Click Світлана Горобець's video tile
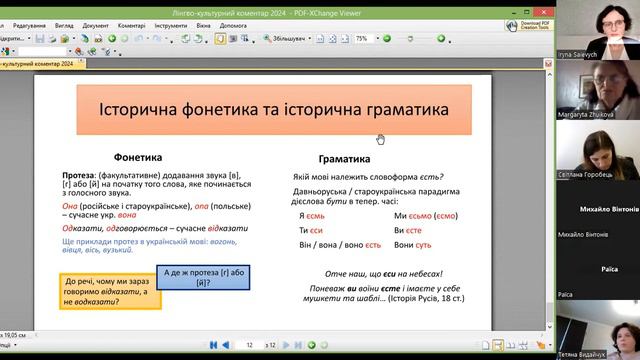 coord(598,150)
